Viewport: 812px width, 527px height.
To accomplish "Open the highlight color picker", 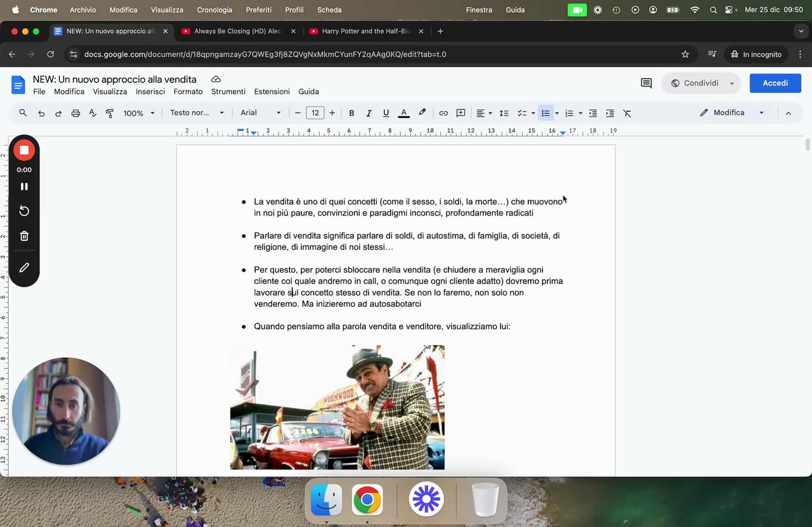I will click(x=422, y=113).
